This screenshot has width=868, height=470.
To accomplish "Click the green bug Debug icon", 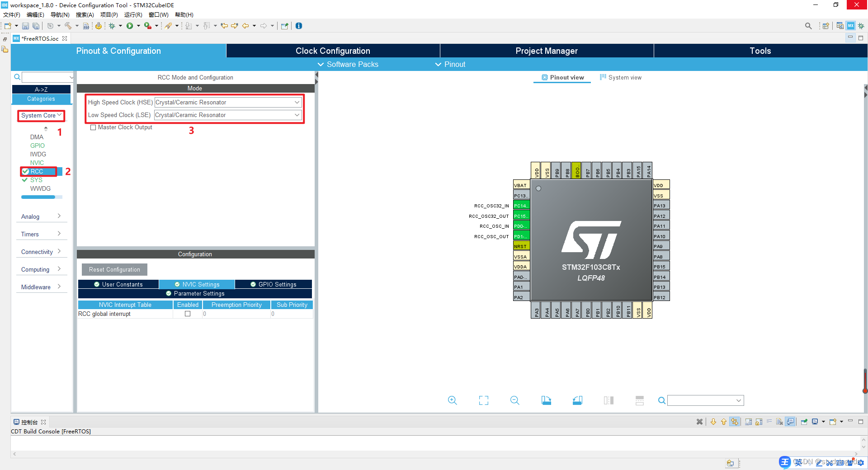I will [112, 26].
